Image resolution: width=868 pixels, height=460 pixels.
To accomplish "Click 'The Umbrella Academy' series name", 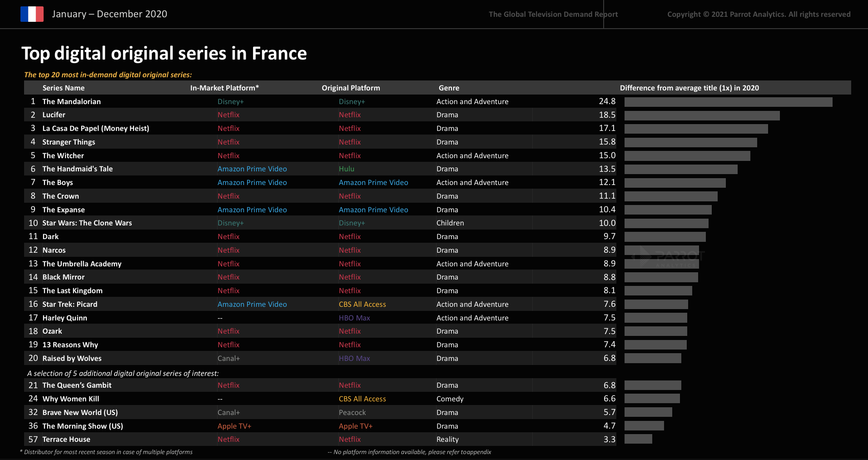I will pos(82,264).
